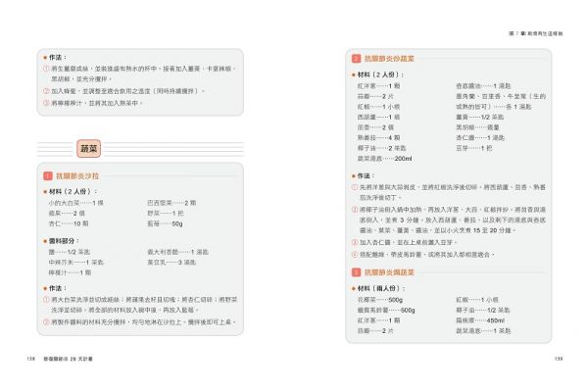Click the ingredient "小的大白菜……1 棵"
The width and height of the screenshot is (588, 391).
tap(76, 203)
